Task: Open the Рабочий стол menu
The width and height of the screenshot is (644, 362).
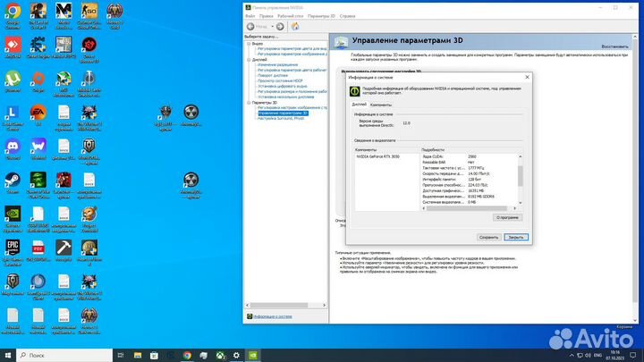Action: [x=291, y=16]
